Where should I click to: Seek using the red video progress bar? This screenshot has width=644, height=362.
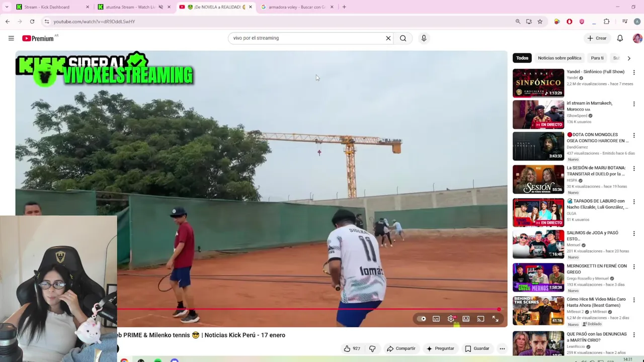pos(312,309)
